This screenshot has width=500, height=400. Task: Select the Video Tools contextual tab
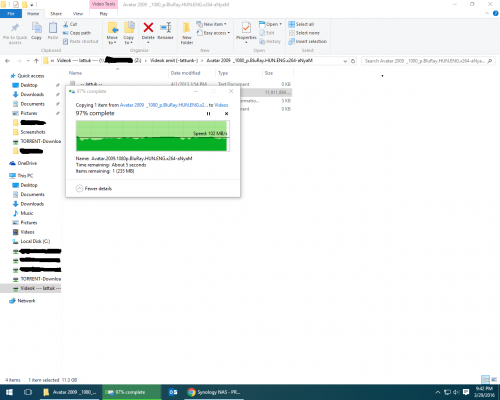tap(104, 4)
